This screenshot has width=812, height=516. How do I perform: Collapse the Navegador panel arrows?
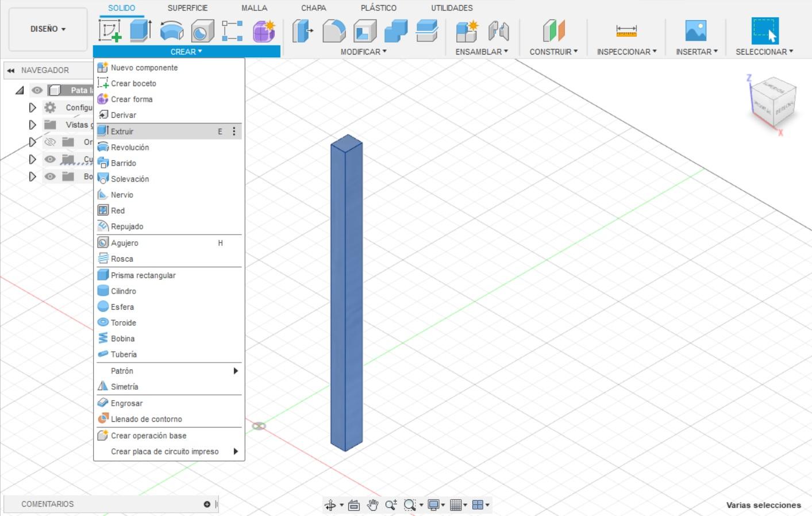click(10, 70)
